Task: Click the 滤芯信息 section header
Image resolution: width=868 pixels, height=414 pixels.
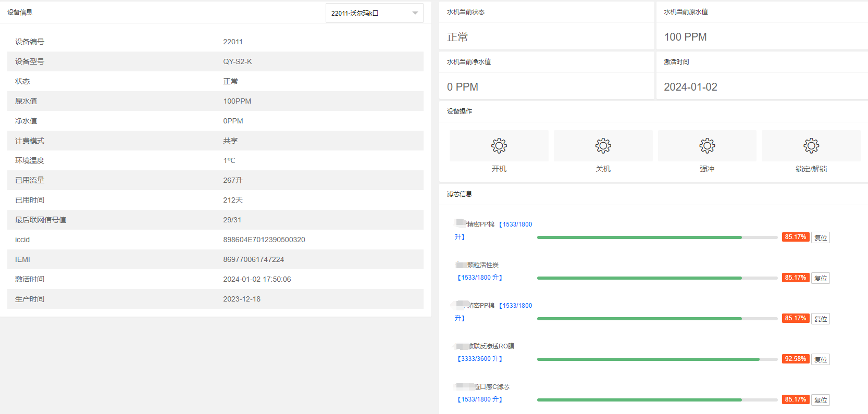Action: pos(460,194)
